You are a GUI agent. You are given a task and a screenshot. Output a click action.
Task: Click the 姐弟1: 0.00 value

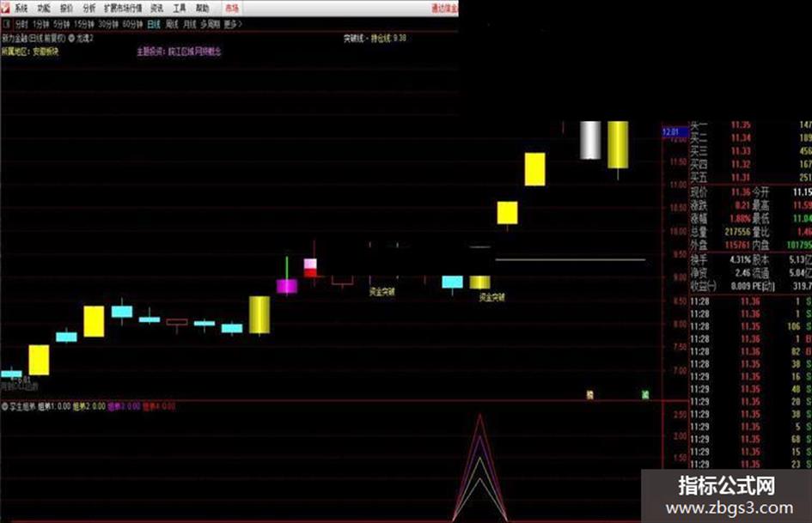[x=54, y=406]
